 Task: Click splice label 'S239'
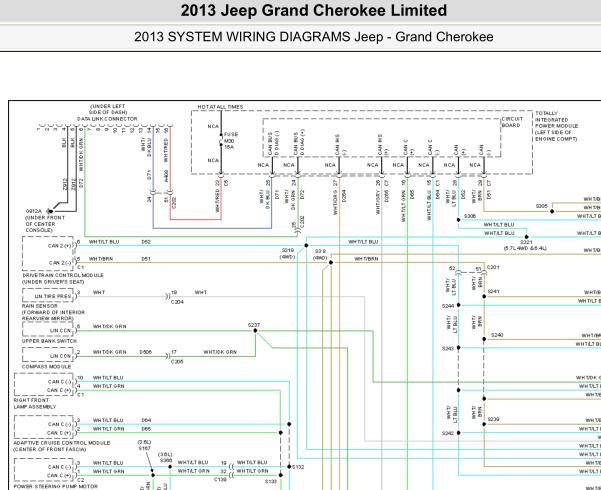tap(493, 419)
